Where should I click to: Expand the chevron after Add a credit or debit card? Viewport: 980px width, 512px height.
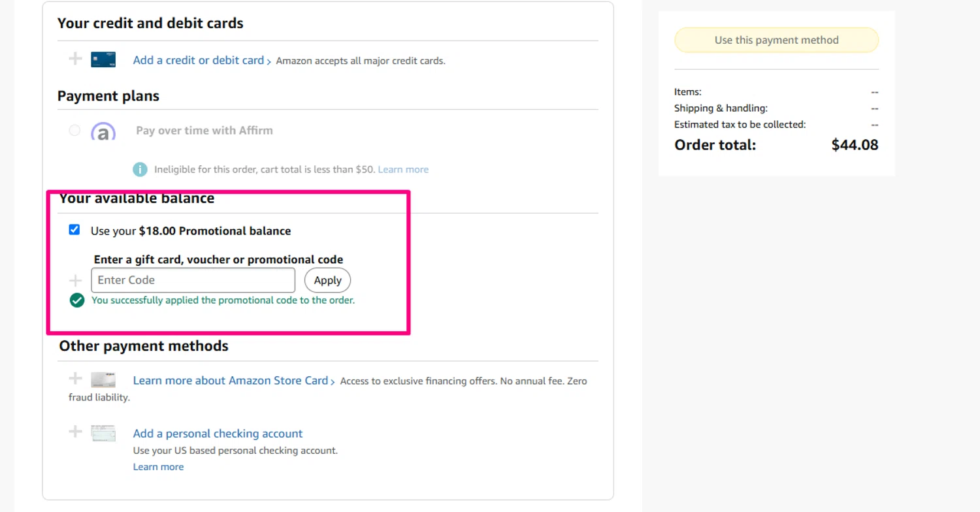pos(269,61)
